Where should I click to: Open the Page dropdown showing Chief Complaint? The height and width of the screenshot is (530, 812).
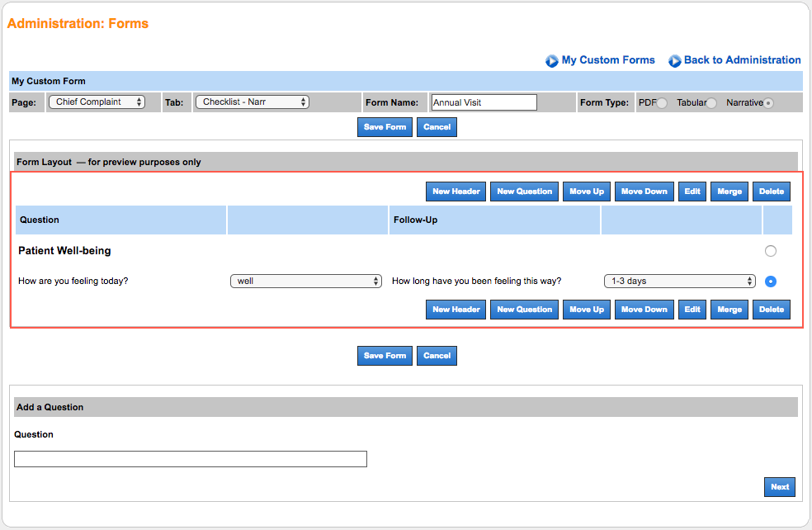click(x=102, y=102)
